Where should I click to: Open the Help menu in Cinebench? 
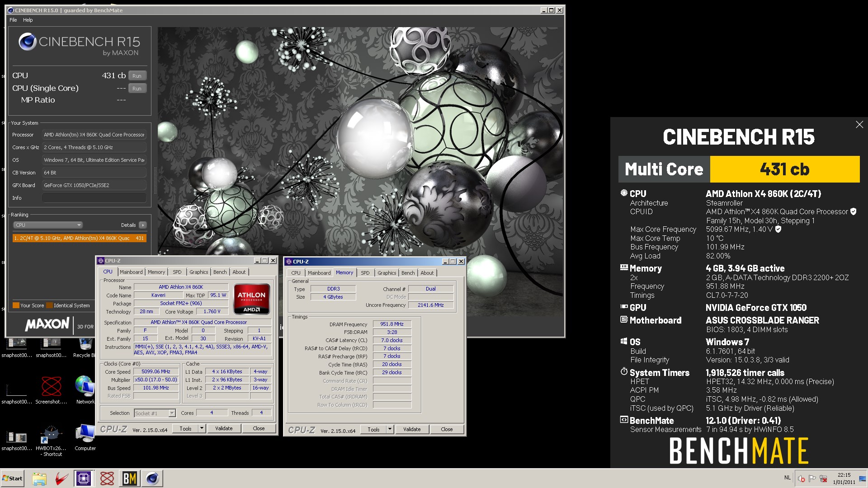pyautogui.click(x=28, y=20)
